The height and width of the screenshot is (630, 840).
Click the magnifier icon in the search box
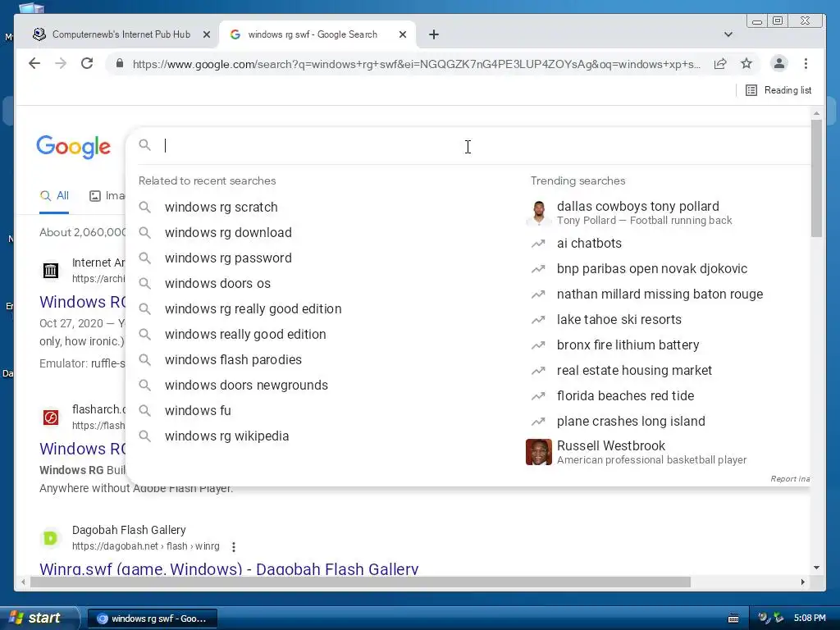point(144,145)
